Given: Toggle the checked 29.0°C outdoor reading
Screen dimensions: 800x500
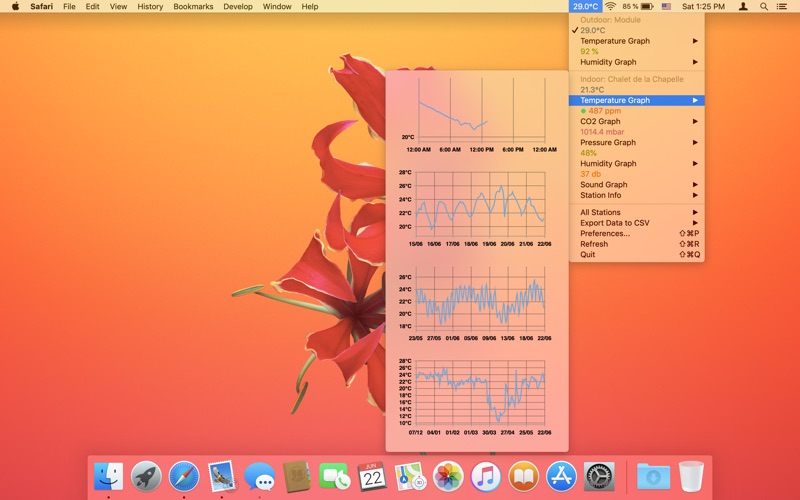Looking at the screenshot, I should (594, 30).
